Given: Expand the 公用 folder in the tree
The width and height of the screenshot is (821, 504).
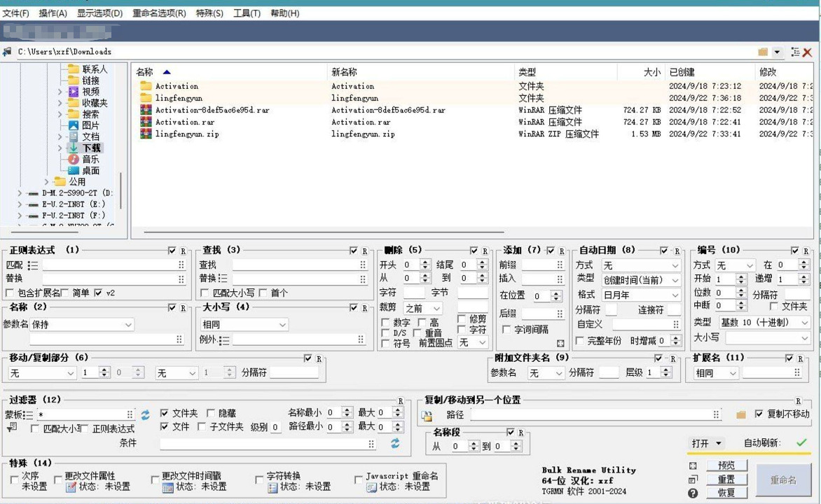Looking at the screenshot, I should (47, 181).
